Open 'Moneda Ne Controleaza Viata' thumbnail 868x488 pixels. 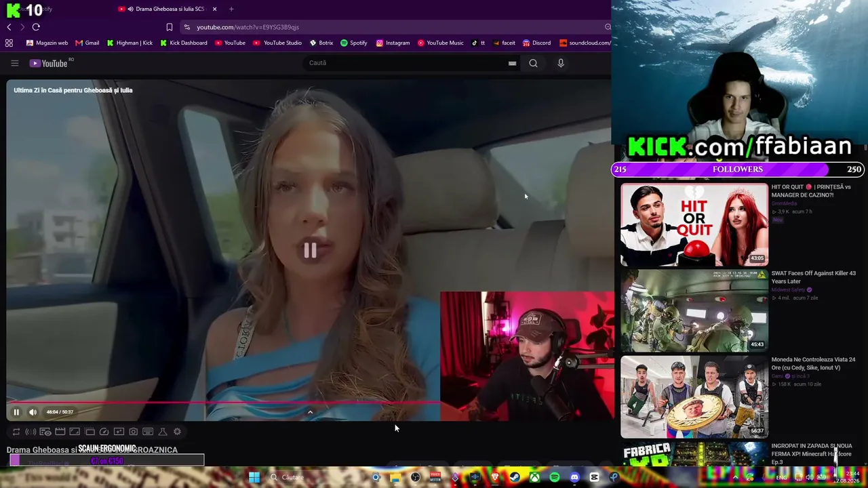click(694, 396)
